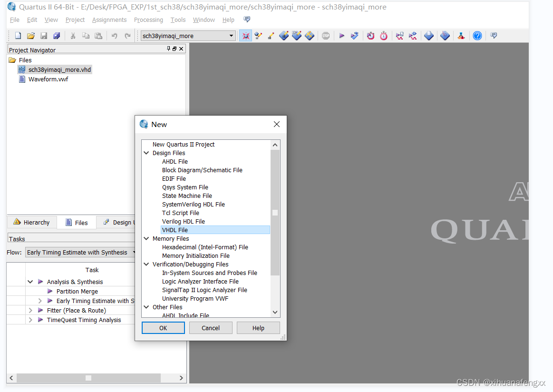
Task: Open the View menu
Action: 51,20
